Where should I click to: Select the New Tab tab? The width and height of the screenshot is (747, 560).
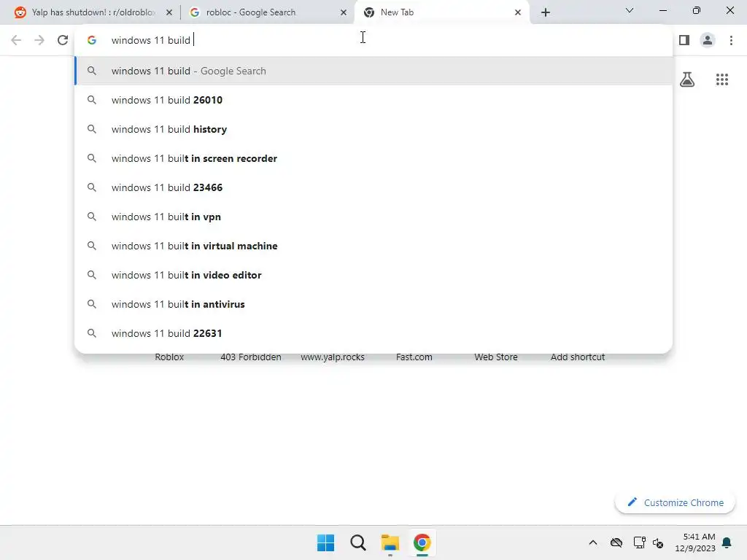pos(441,12)
